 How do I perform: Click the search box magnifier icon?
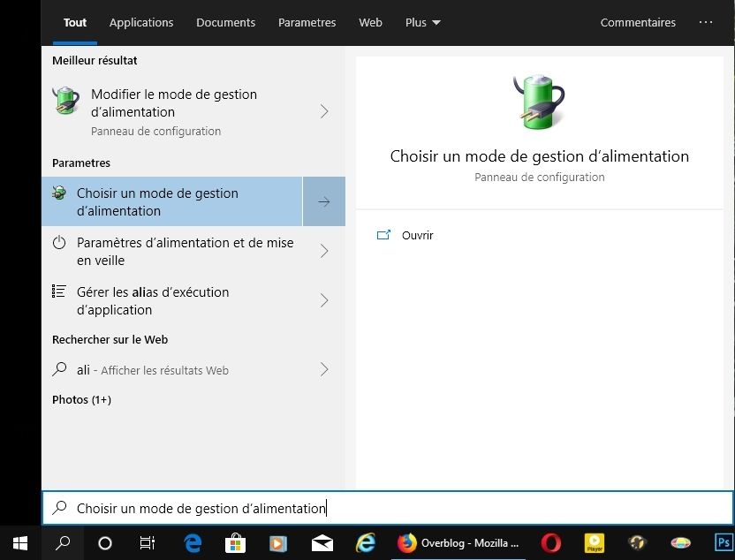tap(59, 508)
